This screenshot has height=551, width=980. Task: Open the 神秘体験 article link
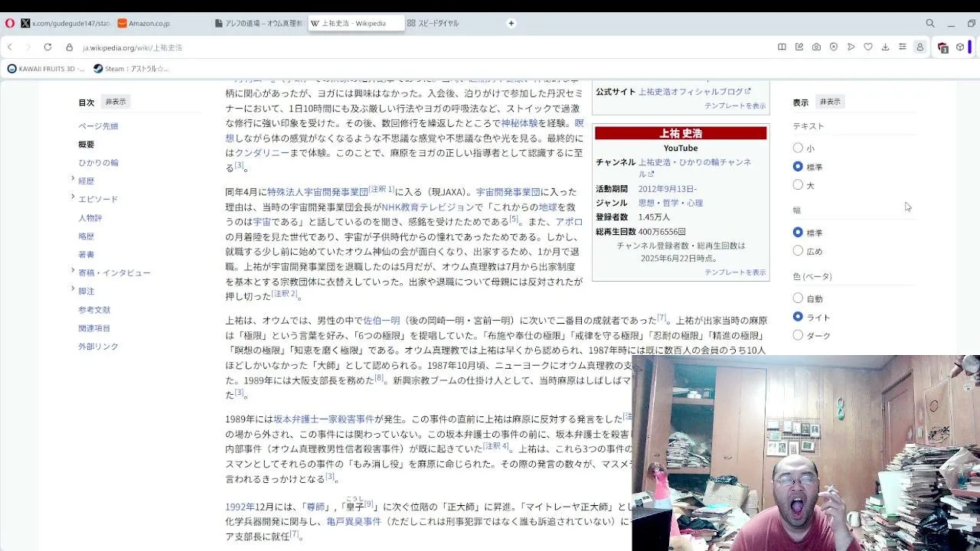coord(519,123)
